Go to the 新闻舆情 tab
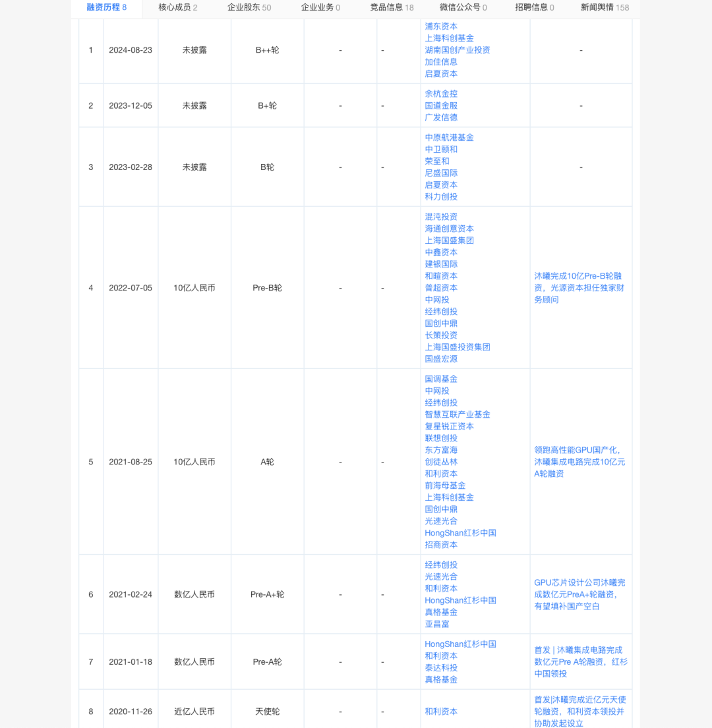 coord(605,7)
